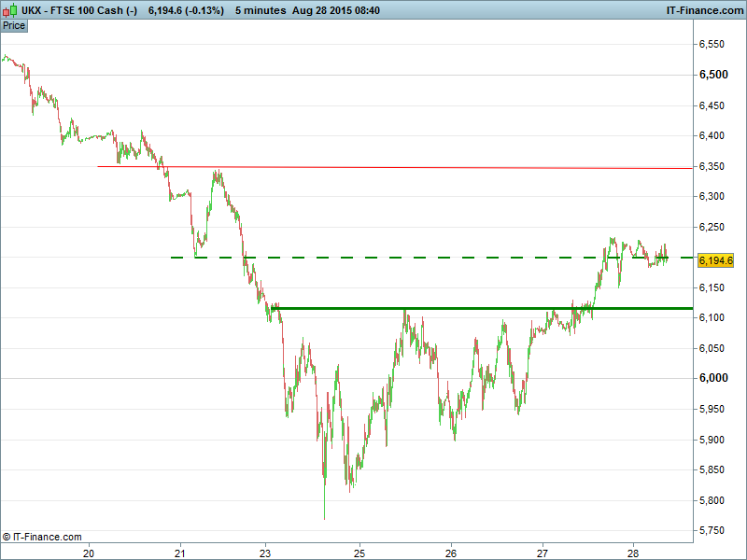This screenshot has height=560, width=747.
Task: Click the 6,000 price axis label
Action: [x=714, y=378]
